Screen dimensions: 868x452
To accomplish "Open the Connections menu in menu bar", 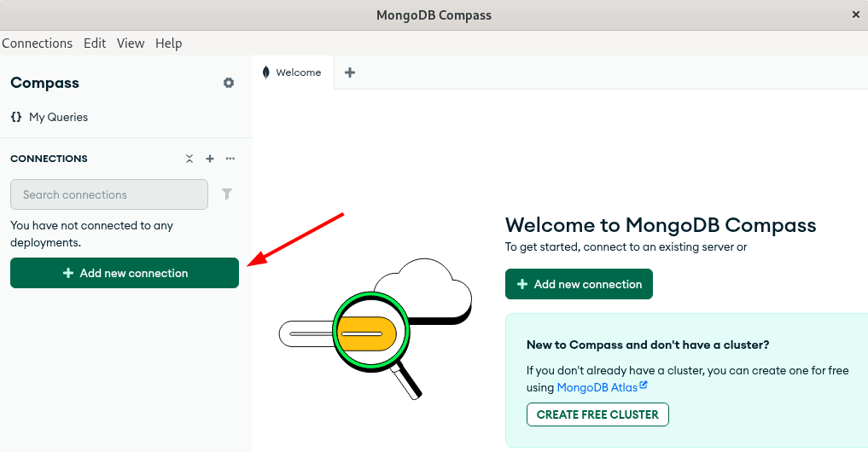I will 37,43.
